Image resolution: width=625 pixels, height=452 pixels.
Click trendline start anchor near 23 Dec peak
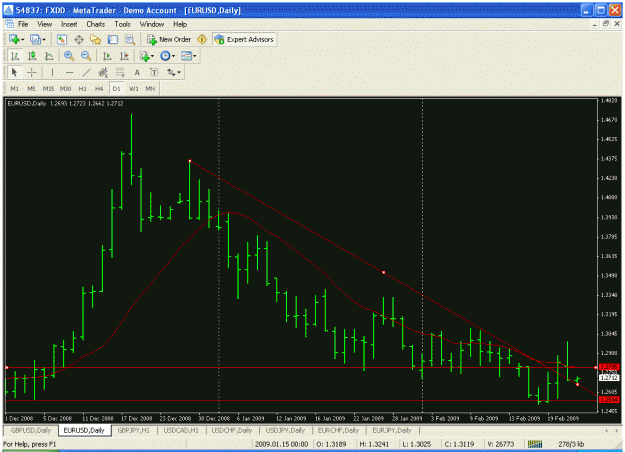pyautogui.click(x=190, y=161)
